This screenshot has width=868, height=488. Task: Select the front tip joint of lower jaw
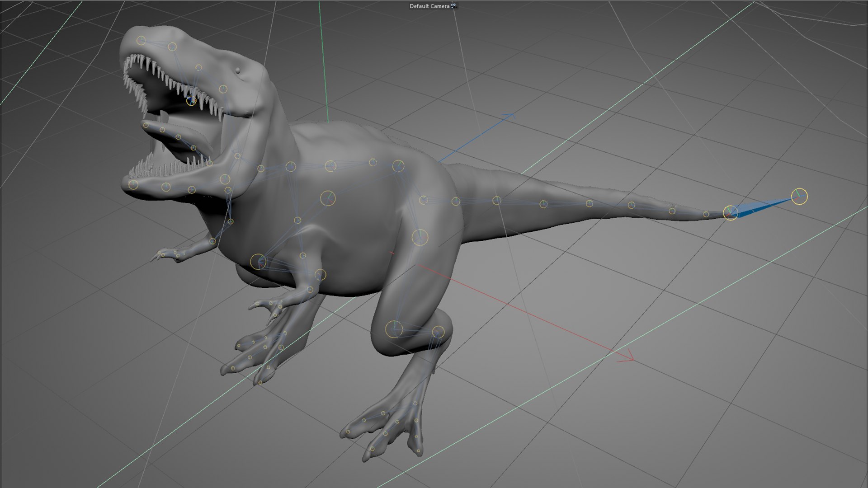click(133, 184)
